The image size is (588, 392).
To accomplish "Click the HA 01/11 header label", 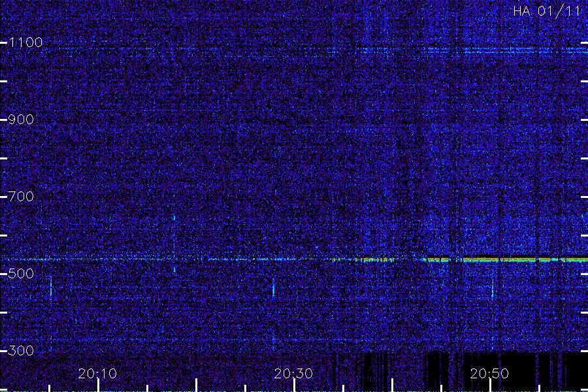I will [547, 11].
